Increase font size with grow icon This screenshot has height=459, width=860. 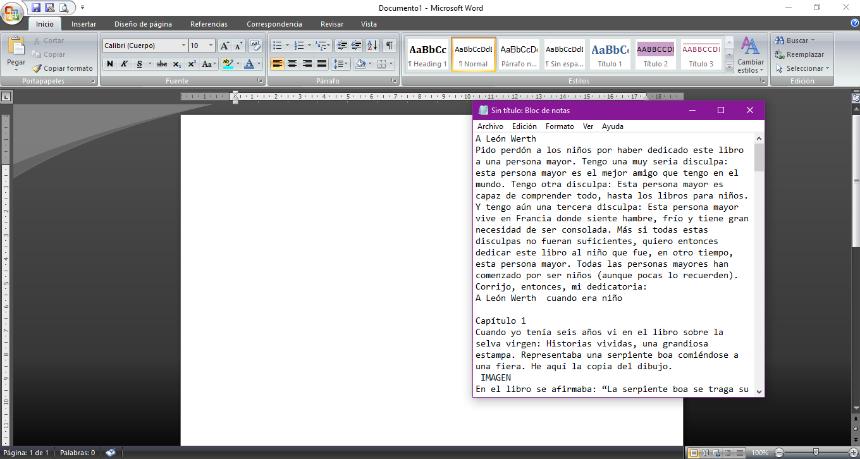(225, 45)
